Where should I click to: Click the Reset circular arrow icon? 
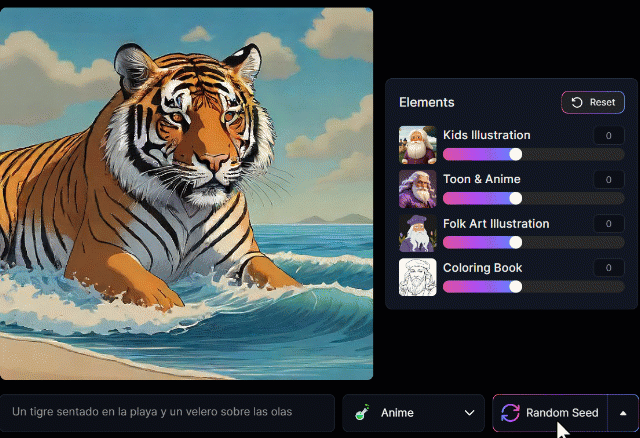[577, 102]
